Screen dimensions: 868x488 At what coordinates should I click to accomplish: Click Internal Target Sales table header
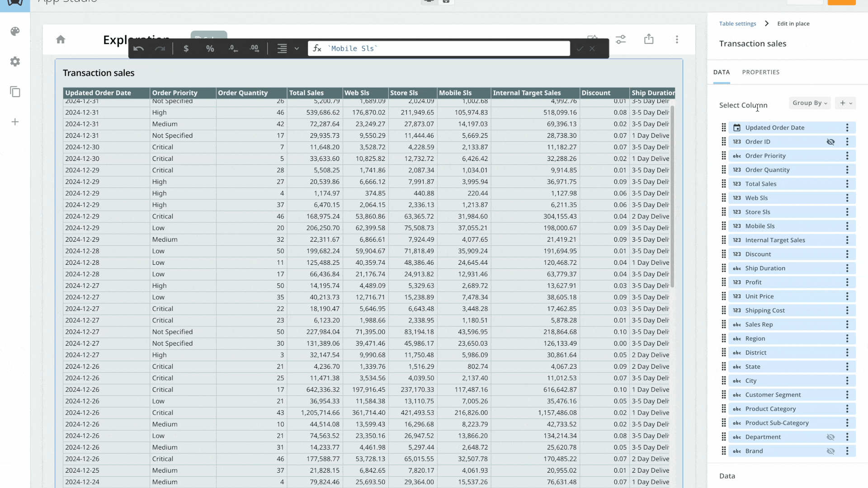pyautogui.click(x=535, y=93)
